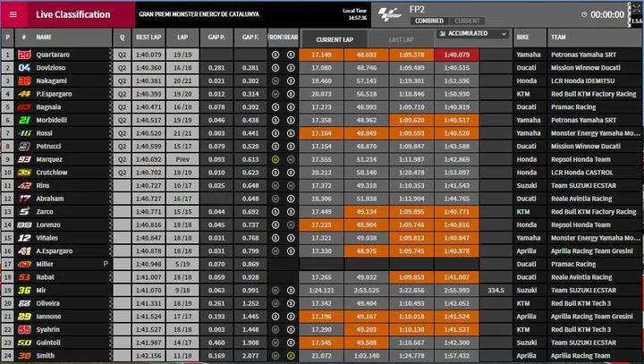Click the TEAM column header
644x364 pixels.
point(558,38)
